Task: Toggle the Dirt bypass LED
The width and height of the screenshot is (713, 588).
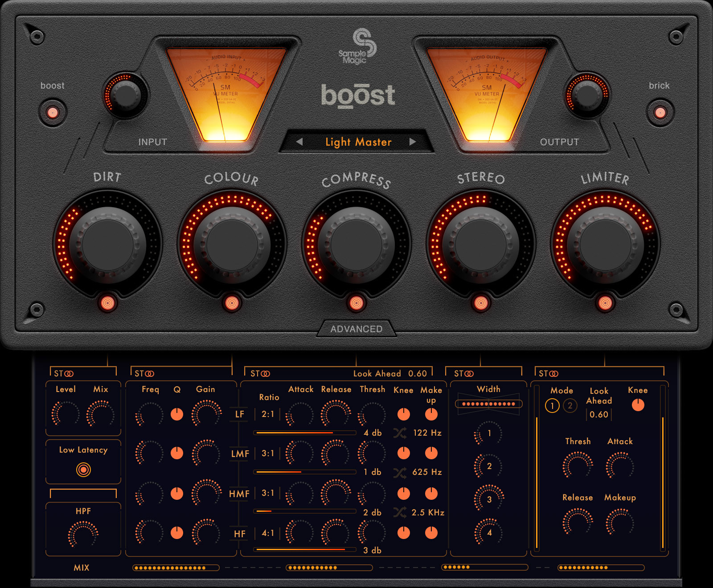Action: (x=107, y=302)
